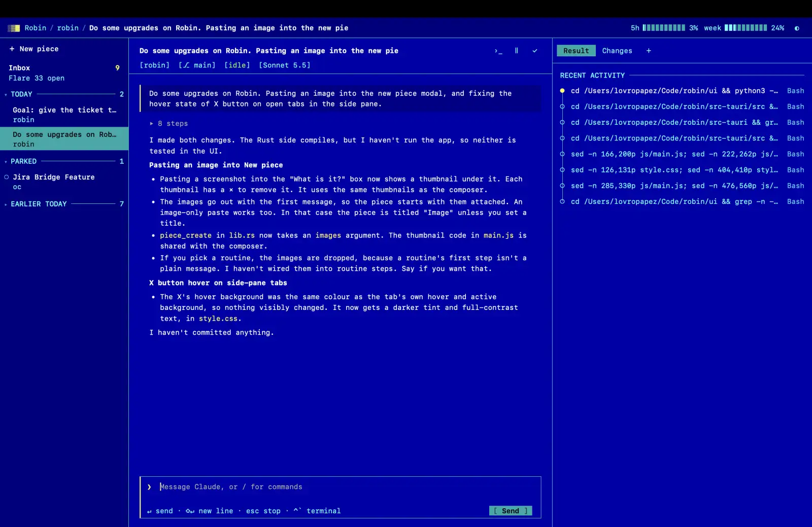Screen dimensions: 812x527
Task: Click the [robin] tag in header
Action: [155, 65]
